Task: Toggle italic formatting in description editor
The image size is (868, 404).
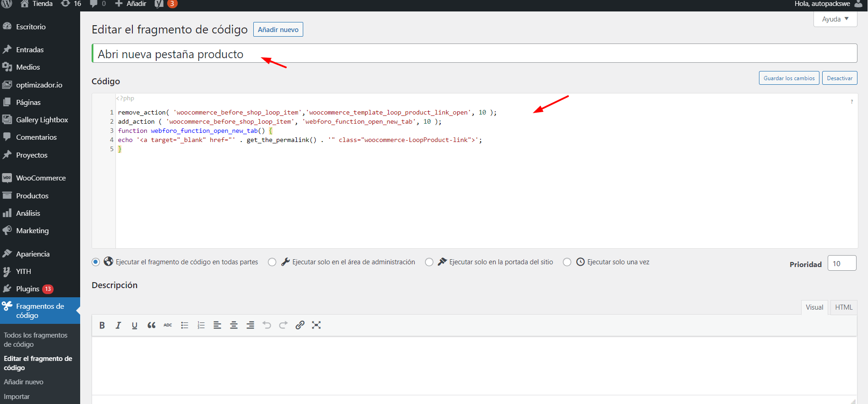Action: 118,325
